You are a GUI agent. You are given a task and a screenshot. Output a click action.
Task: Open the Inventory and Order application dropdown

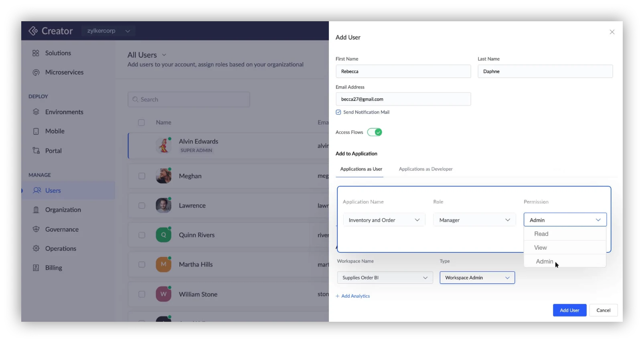(x=384, y=220)
